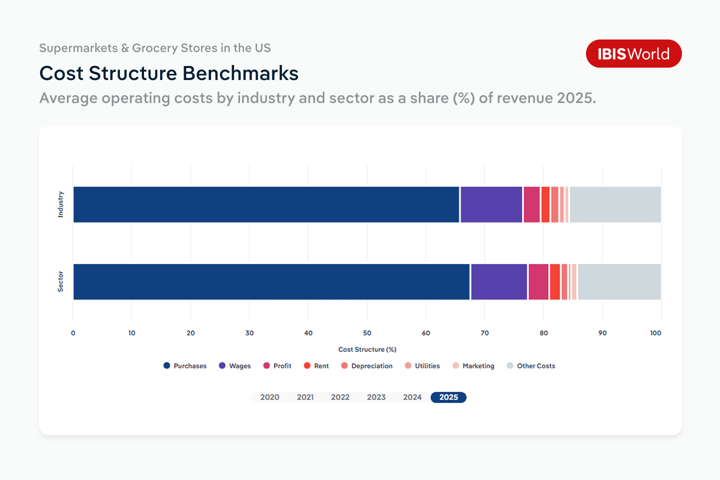
Task: Toggle the Profit legend dot
Action: tap(267, 366)
